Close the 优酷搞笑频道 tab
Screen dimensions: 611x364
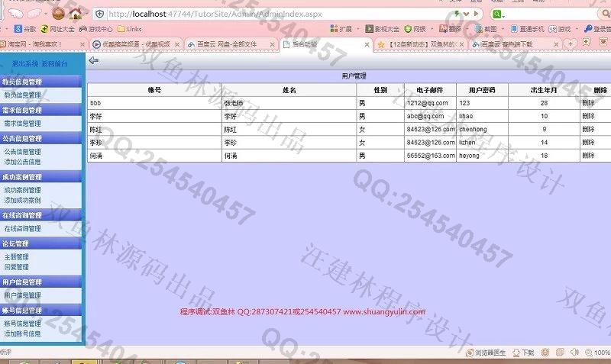coord(177,45)
